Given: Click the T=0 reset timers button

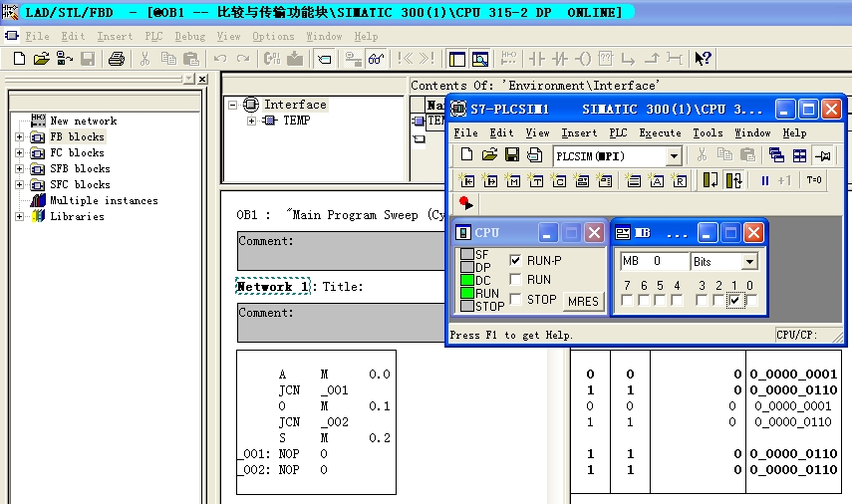Looking at the screenshot, I should pyautogui.click(x=814, y=180).
